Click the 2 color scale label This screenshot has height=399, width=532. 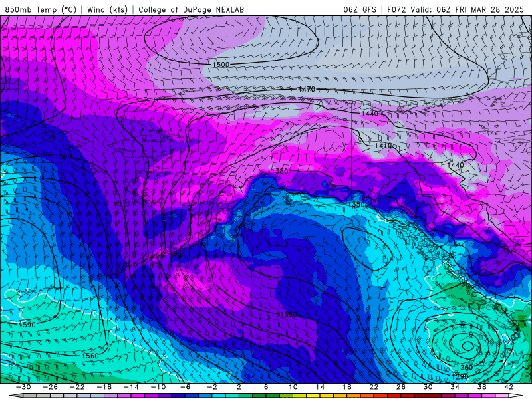[239, 387]
